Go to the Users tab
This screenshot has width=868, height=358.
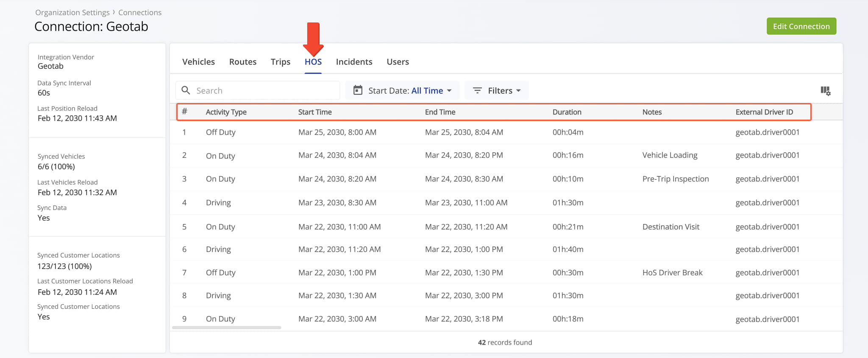[x=398, y=62]
